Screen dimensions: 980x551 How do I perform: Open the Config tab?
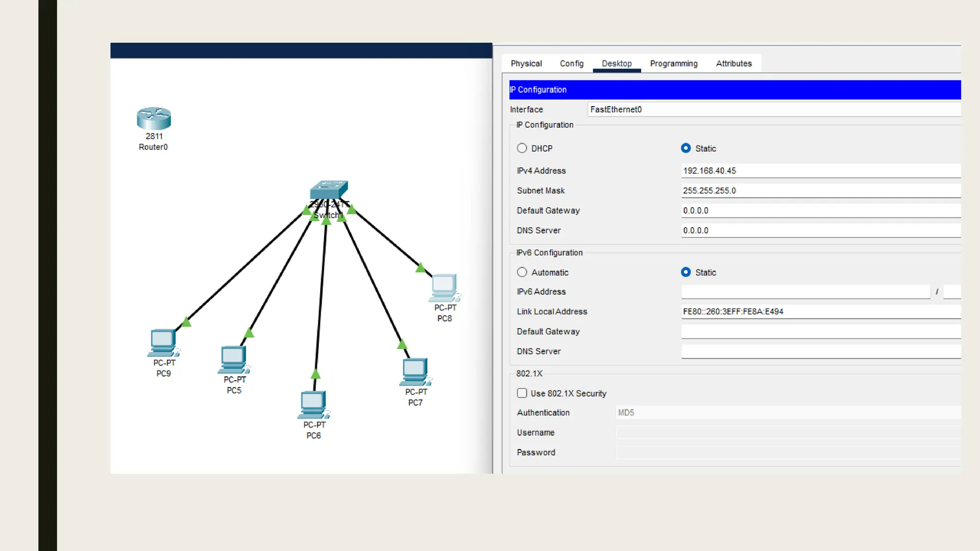571,64
